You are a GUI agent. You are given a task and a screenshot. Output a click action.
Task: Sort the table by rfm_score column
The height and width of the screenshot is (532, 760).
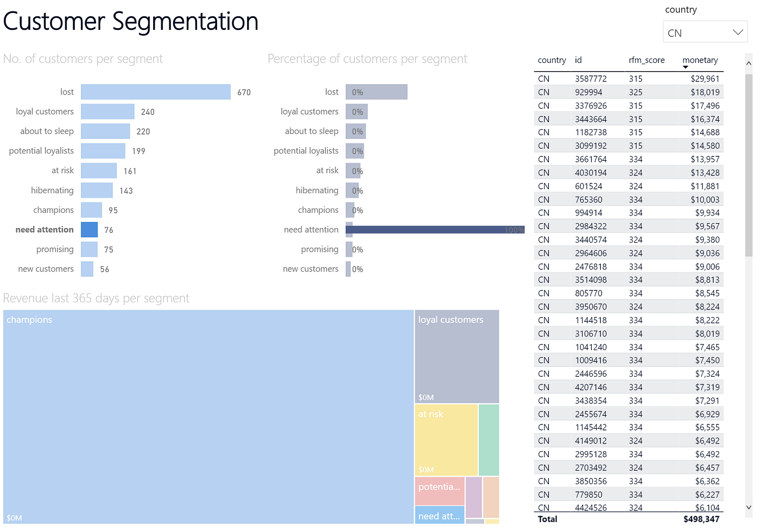pyautogui.click(x=647, y=60)
